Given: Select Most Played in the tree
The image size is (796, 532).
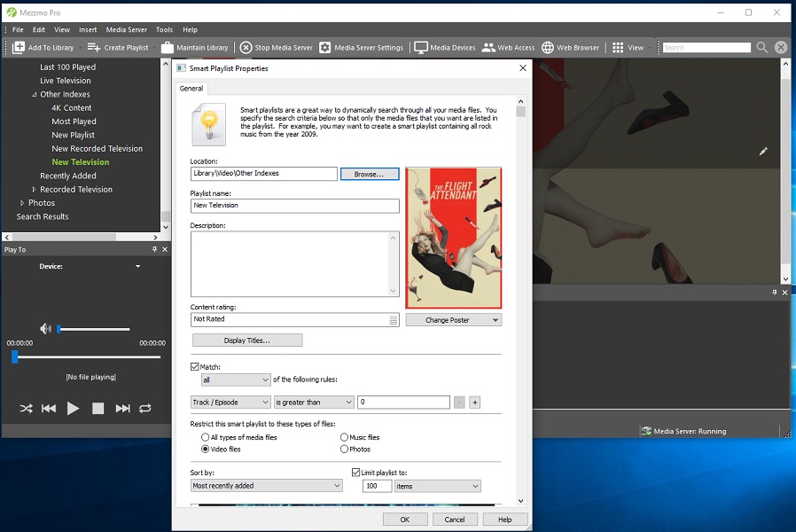Looking at the screenshot, I should 74,121.
